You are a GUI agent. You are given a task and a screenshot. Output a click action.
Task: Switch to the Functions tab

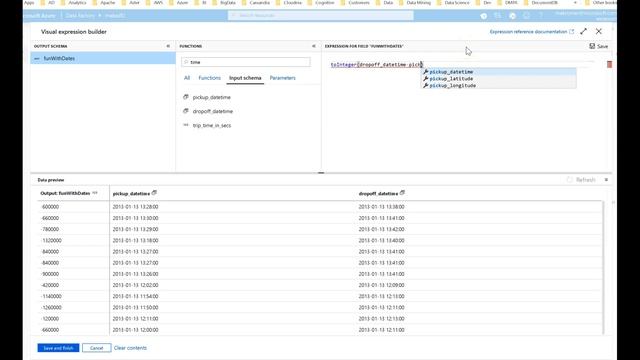[209, 78]
